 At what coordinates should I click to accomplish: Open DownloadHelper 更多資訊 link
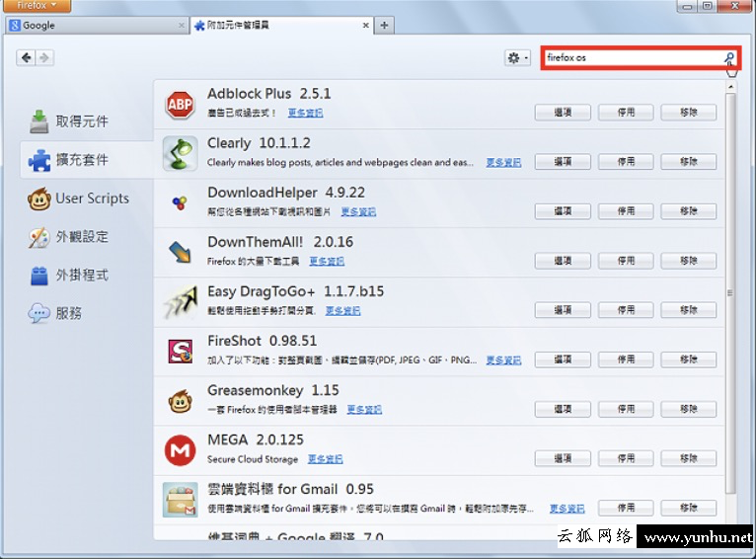tap(358, 211)
